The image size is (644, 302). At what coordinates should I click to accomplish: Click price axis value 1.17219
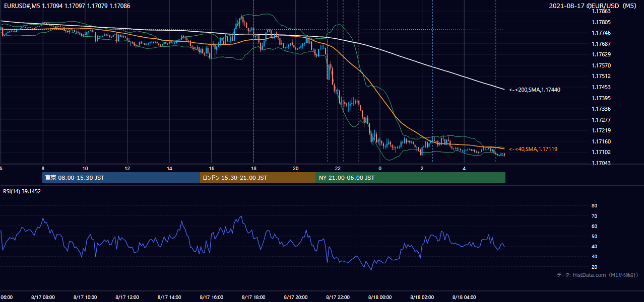pyautogui.click(x=601, y=130)
